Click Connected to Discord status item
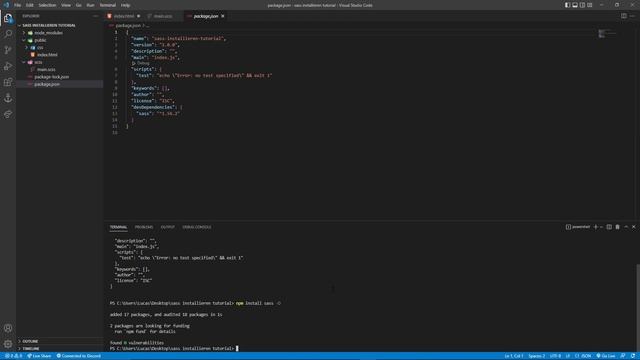The image size is (640, 360). [78, 356]
